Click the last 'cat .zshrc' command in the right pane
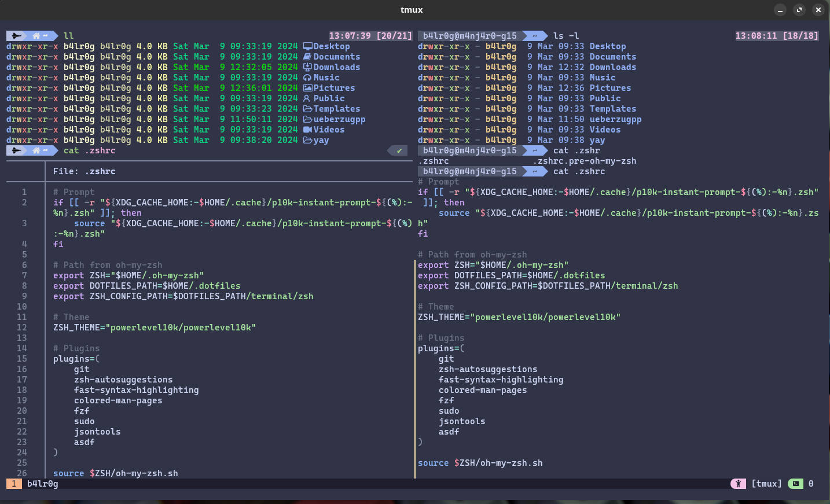 pos(579,171)
